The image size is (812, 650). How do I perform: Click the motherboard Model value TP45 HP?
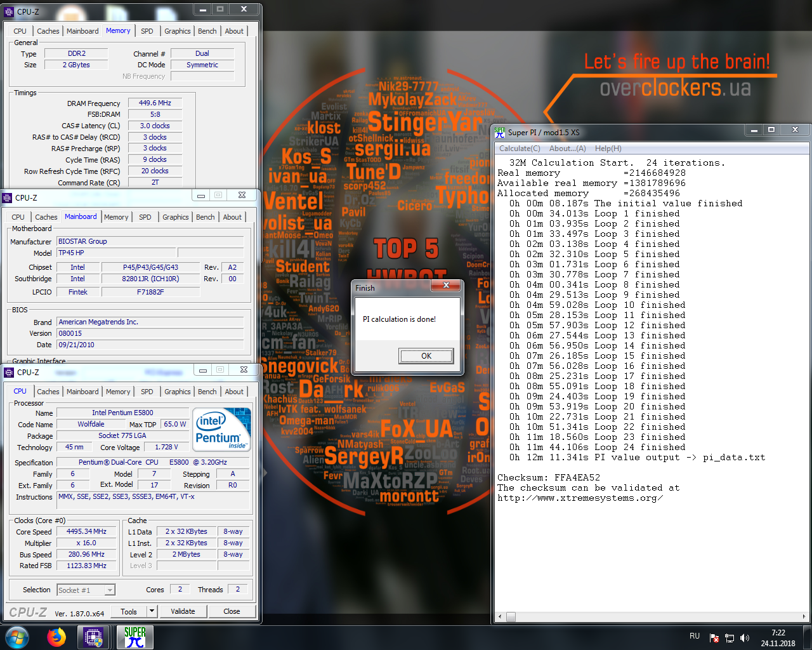tap(115, 253)
